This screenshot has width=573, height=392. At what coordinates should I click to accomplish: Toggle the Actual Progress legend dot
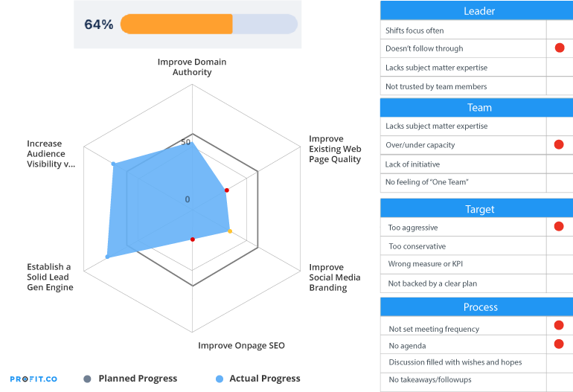[x=220, y=379]
